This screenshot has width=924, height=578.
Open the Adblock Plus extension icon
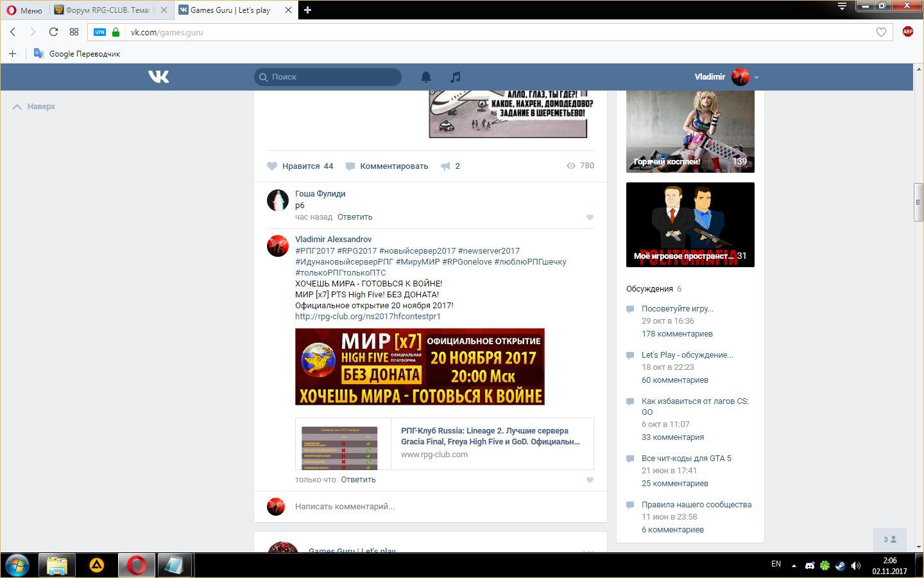907,32
